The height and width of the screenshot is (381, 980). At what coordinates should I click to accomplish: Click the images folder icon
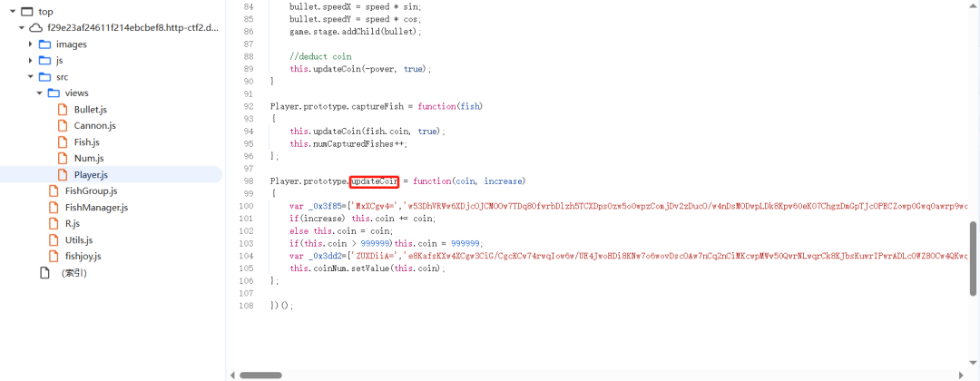(x=44, y=44)
